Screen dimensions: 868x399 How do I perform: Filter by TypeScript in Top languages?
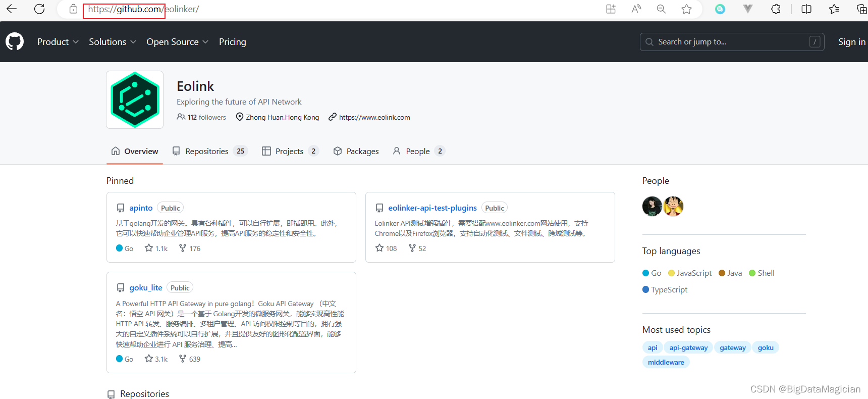[665, 290]
